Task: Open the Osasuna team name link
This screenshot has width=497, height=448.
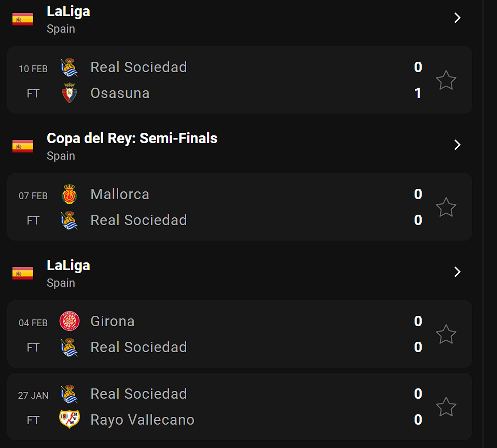Action: tap(120, 93)
